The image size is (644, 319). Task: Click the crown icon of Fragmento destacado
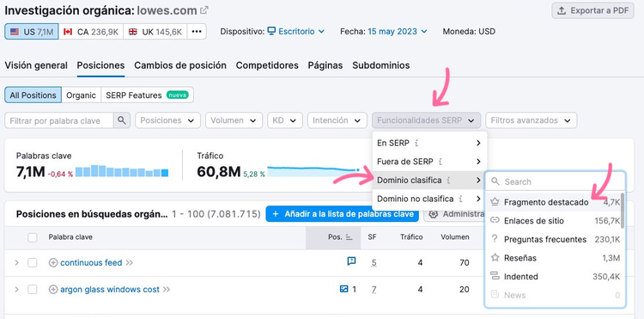(495, 202)
